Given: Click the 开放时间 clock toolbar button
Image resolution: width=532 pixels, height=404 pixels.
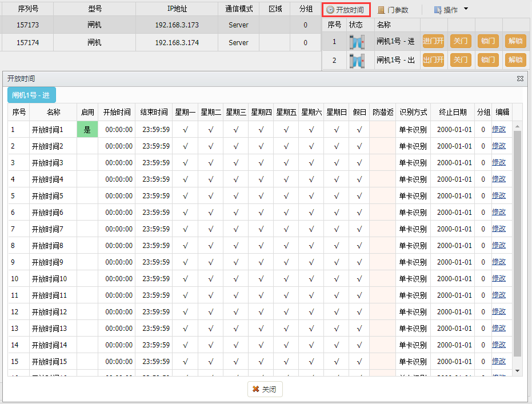Looking at the screenshot, I should (x=346, y=10).
